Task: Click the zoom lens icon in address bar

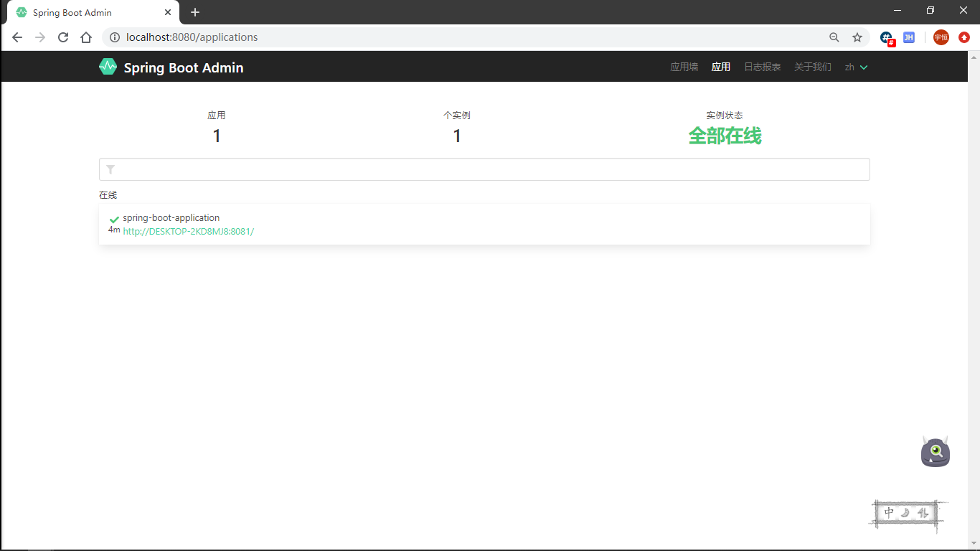Action: (834, 37)
